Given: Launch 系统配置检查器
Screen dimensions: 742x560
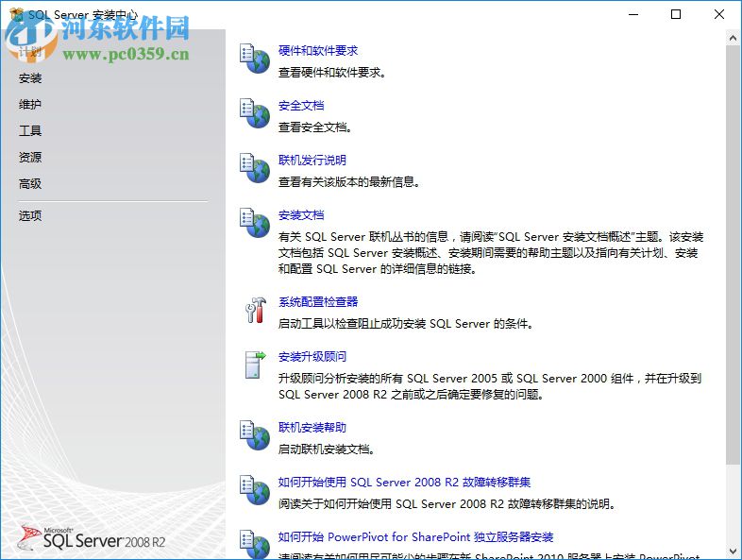Looking at the screenshot, I should click(318, 302).
